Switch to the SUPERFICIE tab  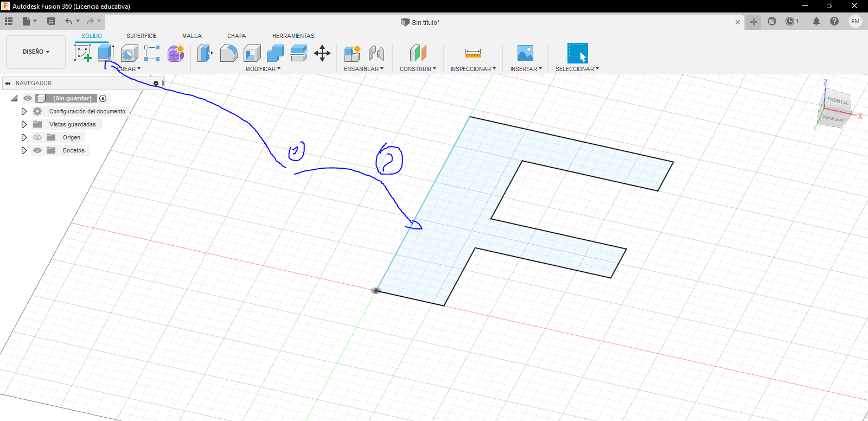[x=142, y=36]
